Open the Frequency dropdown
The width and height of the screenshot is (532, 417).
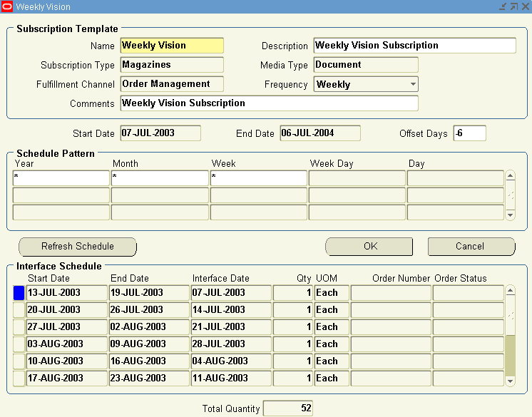(412, 84)
